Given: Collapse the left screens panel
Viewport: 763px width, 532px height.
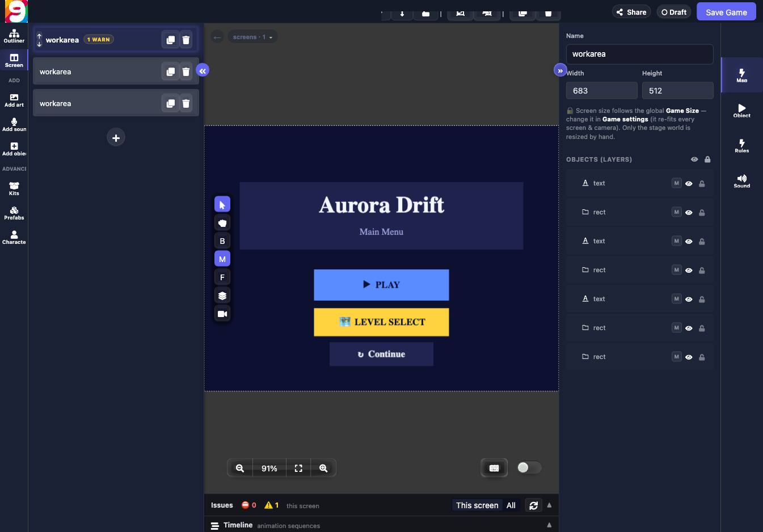Looking at the screenshot, I should tap(203, 70).
